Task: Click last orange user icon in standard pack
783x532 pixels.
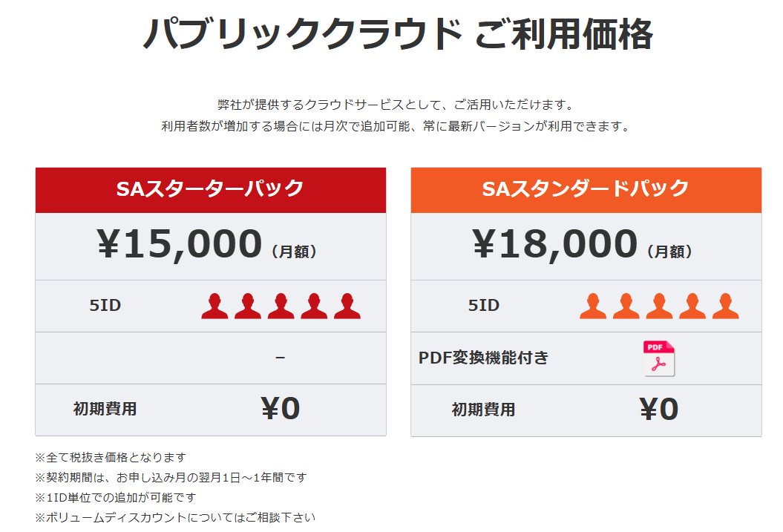Action: click(x=725, y=306)
